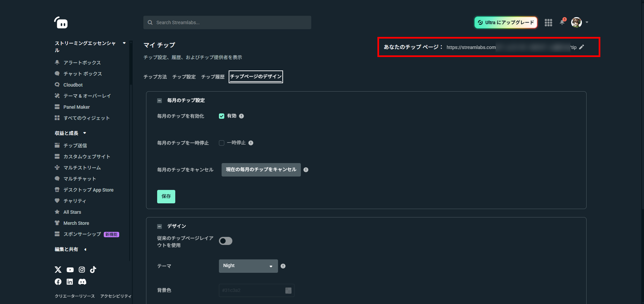
Task: Click the charity heart icon
Action: [x=57, y=201]
